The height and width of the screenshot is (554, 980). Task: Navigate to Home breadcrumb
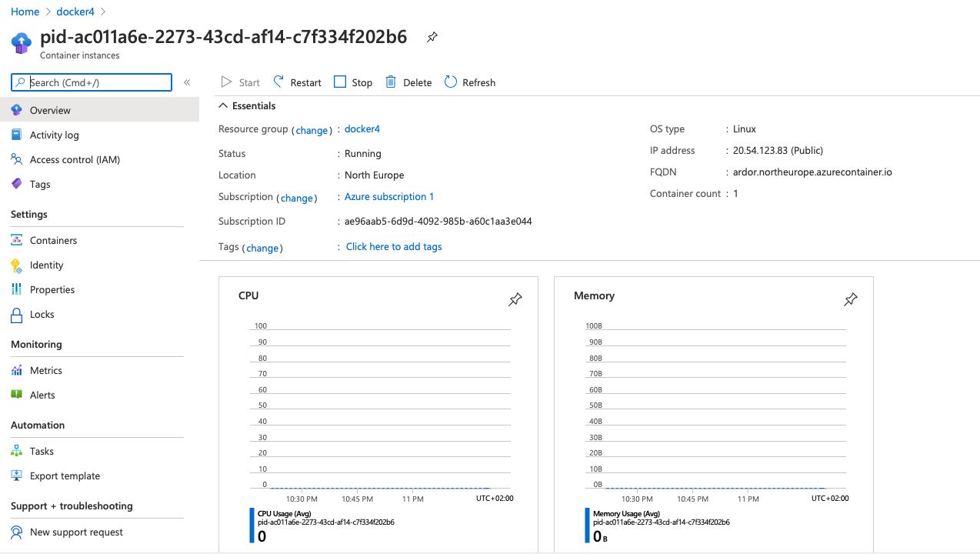[25, 12]
